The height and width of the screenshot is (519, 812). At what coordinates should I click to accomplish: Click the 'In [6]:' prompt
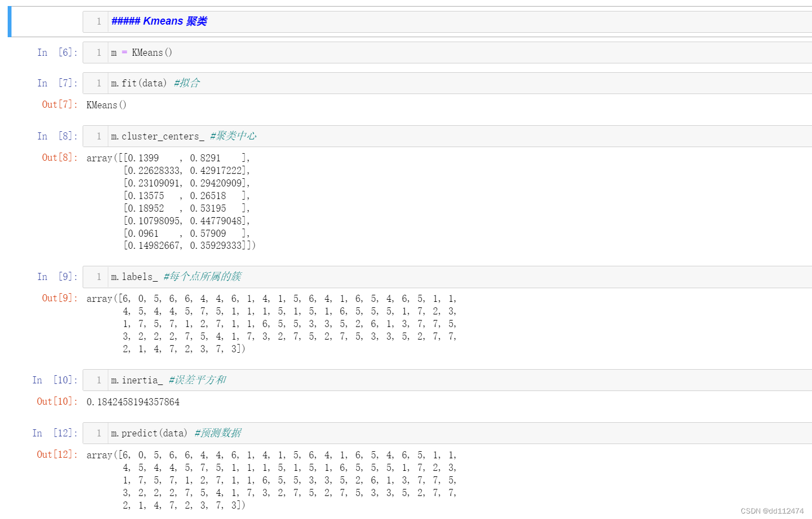(57, 53)
